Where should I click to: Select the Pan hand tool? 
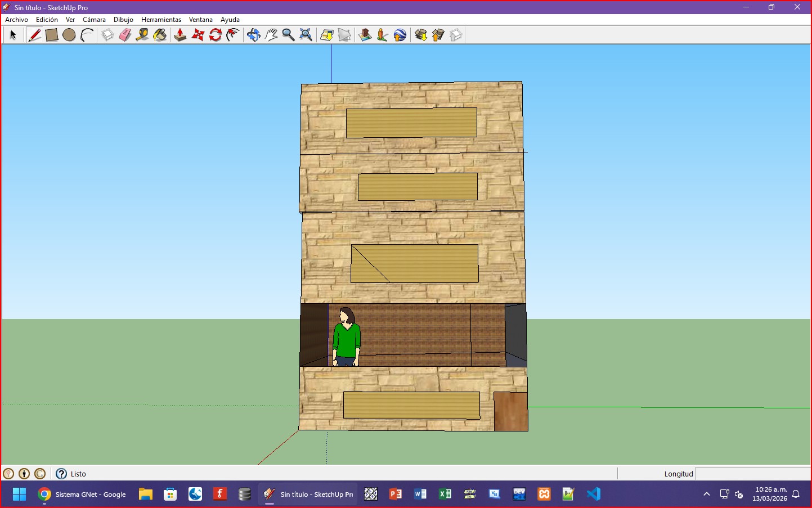pyautogui.click(x=271, y=35)
